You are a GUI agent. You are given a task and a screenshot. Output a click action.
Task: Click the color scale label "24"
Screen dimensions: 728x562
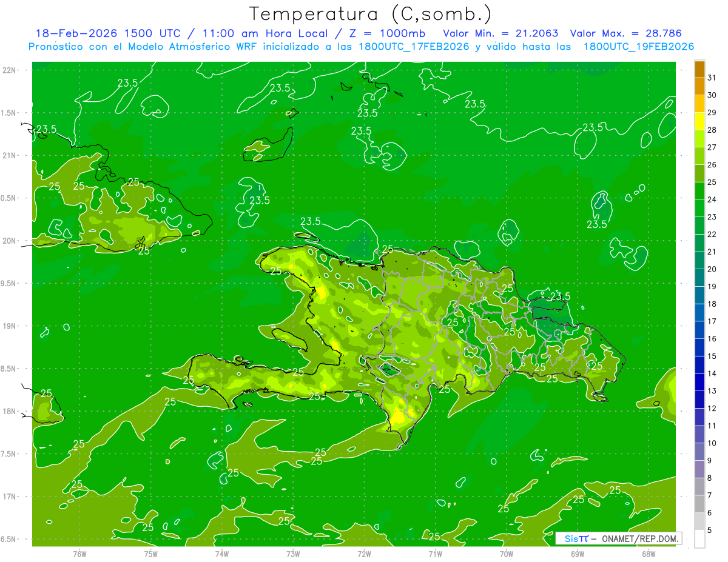coord(712,199)
